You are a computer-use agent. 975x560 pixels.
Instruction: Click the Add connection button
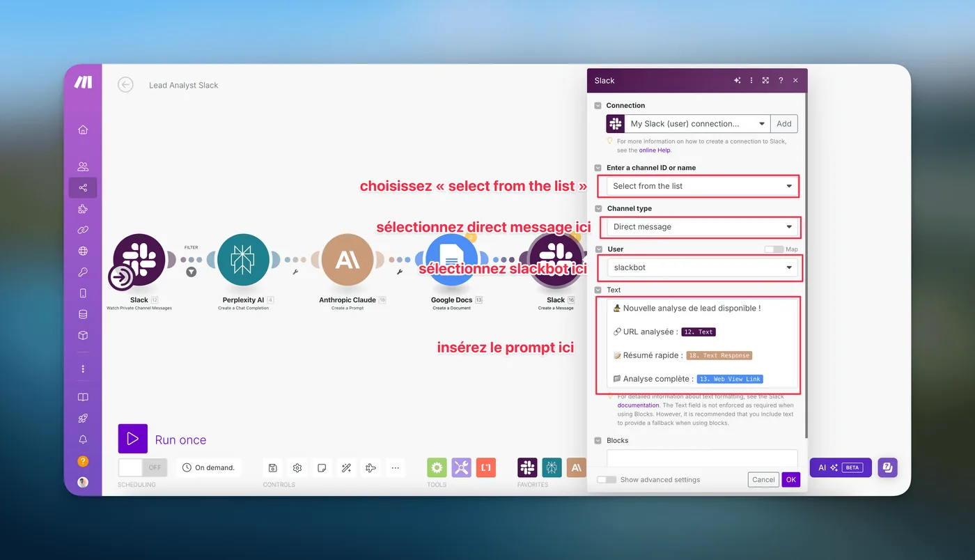pos(784,123)
